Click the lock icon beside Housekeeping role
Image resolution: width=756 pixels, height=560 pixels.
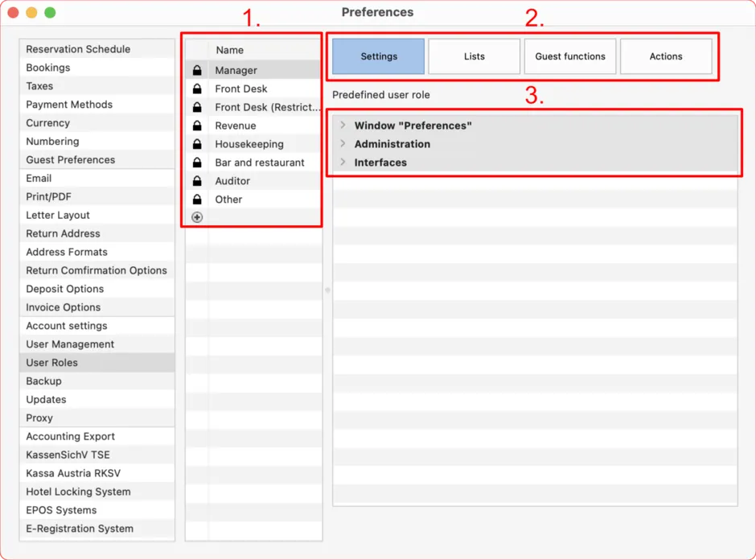(x=197, y=144)
